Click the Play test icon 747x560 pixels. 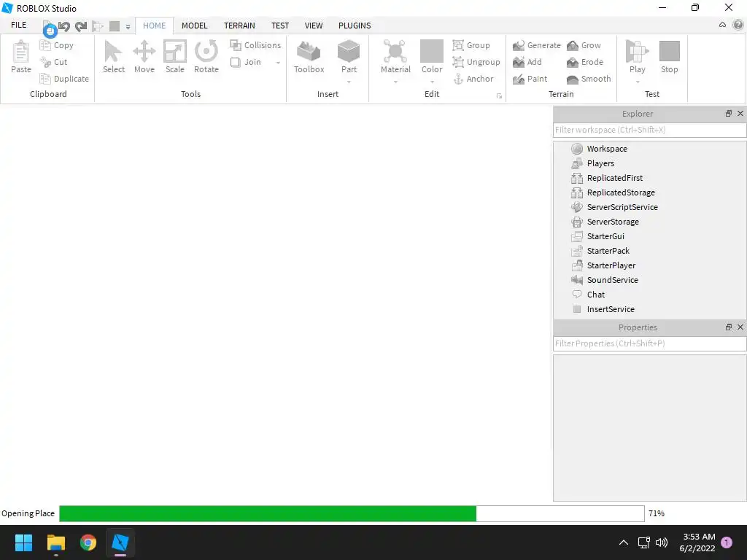coord(637,52)
